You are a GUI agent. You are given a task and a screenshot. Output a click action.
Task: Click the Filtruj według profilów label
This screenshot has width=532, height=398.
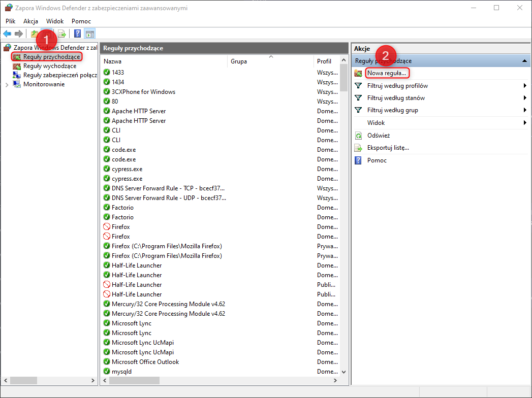[x=398, y=86]
